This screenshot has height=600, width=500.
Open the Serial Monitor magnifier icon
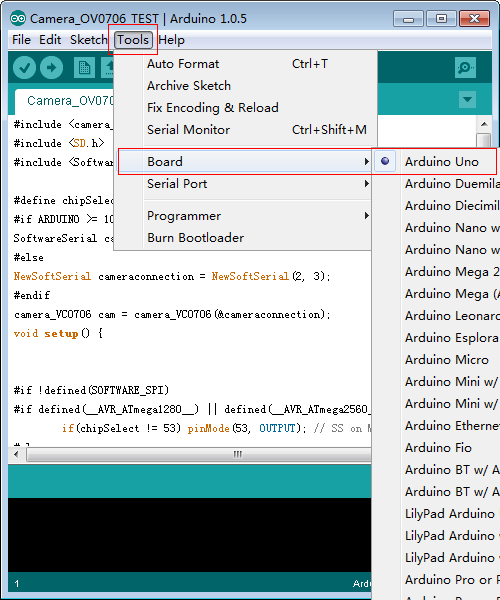tap(465, 68)
